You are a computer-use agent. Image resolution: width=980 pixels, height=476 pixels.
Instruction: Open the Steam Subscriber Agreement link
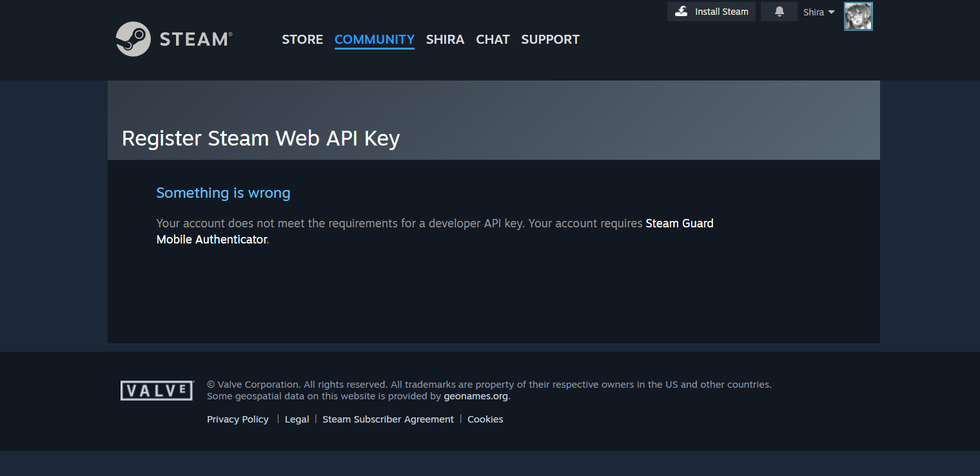388,419
